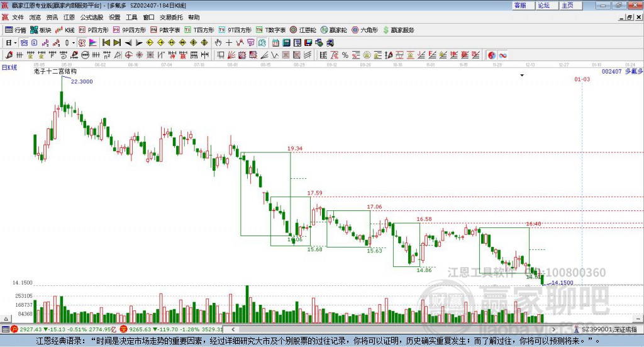Click the volume panel expand triangle button
The image size is (644, 347).
coord(6,319)
